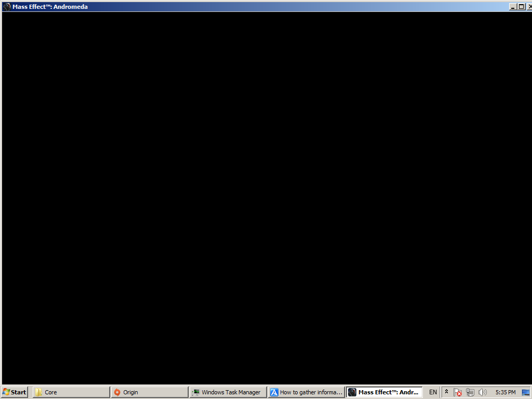Maximize the Mass Effect: Andromeda window
This screenshot has width=532, height=399.
[x=522, y=6]
